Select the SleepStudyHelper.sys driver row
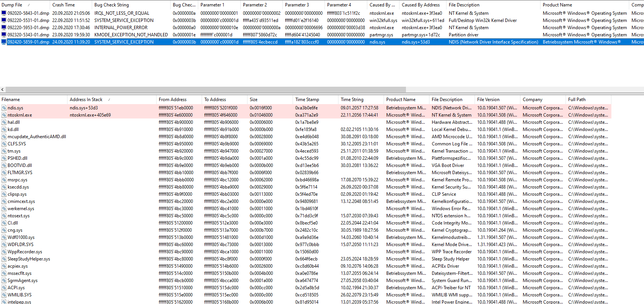 (306, 259)
